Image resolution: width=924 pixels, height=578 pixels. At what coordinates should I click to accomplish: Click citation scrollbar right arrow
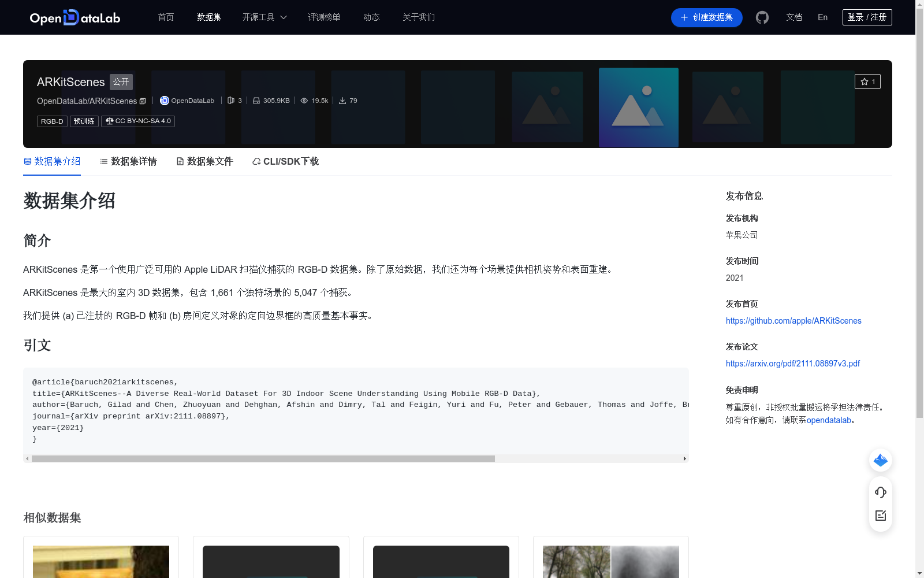tap(685, 459)
